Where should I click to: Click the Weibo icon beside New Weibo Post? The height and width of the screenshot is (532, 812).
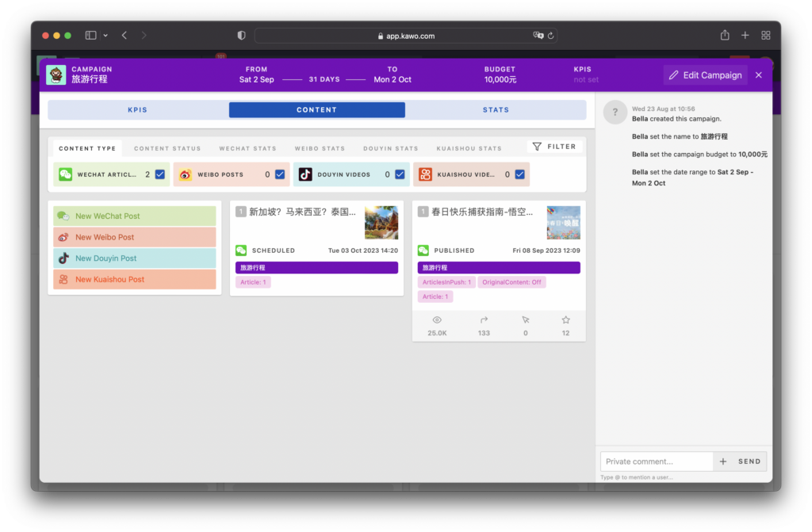[x=63, y=237]
